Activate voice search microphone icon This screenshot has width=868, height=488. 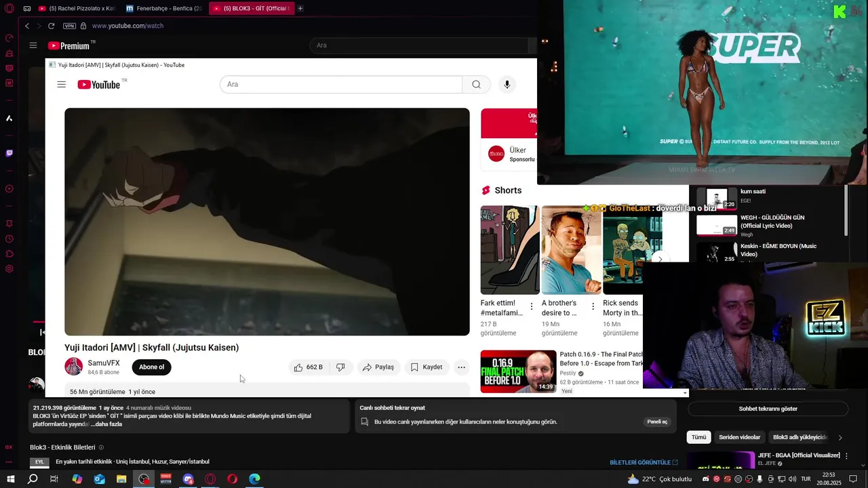click(x=507, y=85)
